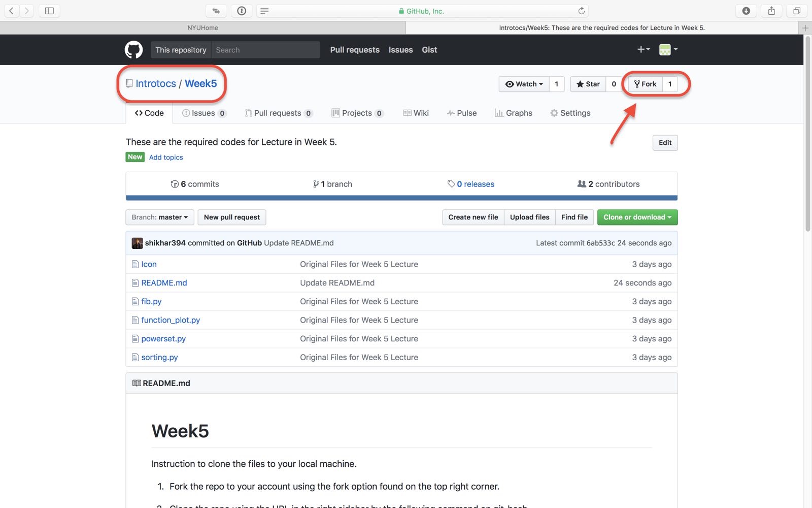Click the Add topics link
Screen dimensions: 812x508
(166, 157)
